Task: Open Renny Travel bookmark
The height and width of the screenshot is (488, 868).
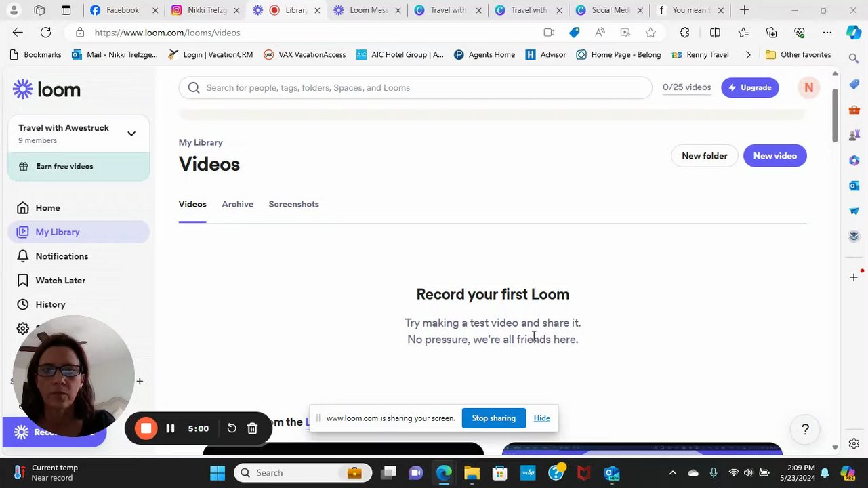Action: [700, 55]
